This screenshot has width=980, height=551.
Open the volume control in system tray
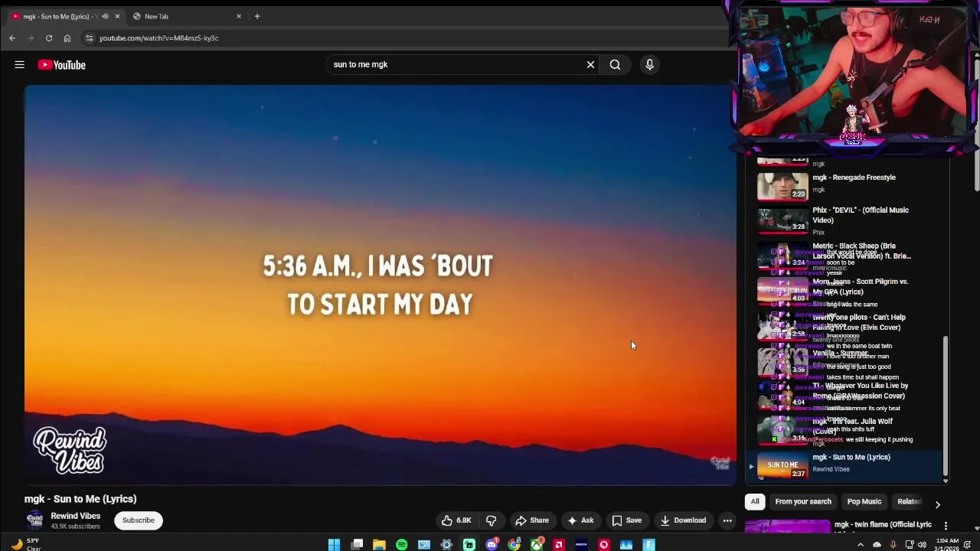[922, 545]
